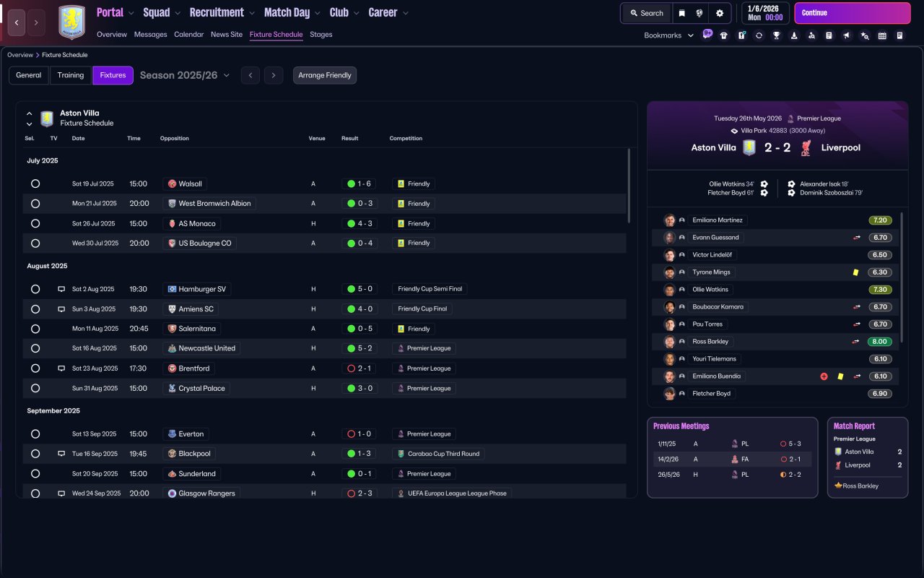The image size is (924, 578).
Task: Select the Crystal Palace fixture radio button
Action: (35, 389)
